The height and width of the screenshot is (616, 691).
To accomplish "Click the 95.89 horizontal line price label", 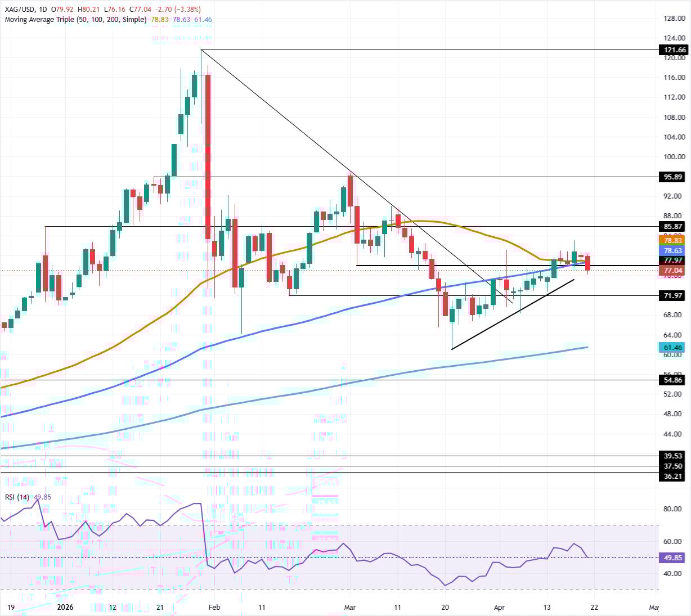I will (673, 177).
